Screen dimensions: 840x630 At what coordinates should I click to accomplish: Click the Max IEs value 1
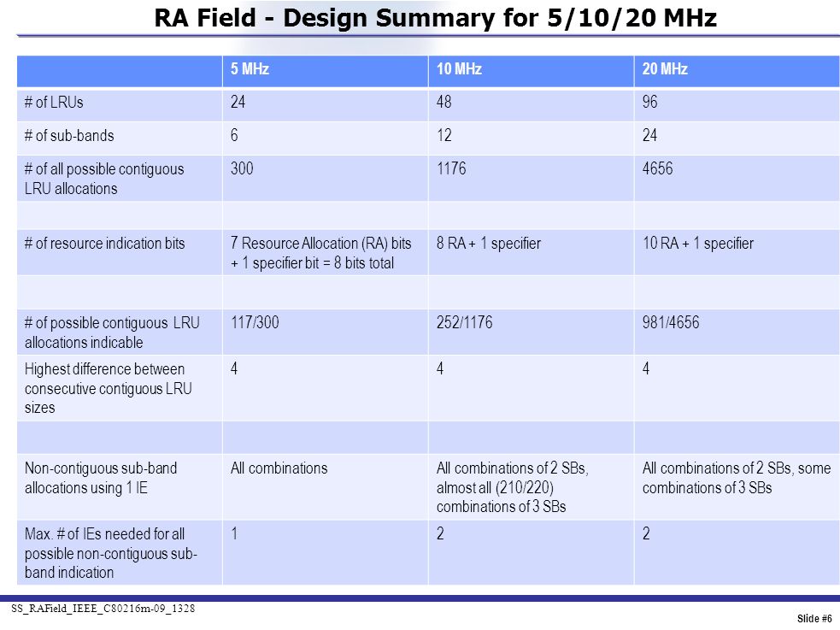point(234,533)
